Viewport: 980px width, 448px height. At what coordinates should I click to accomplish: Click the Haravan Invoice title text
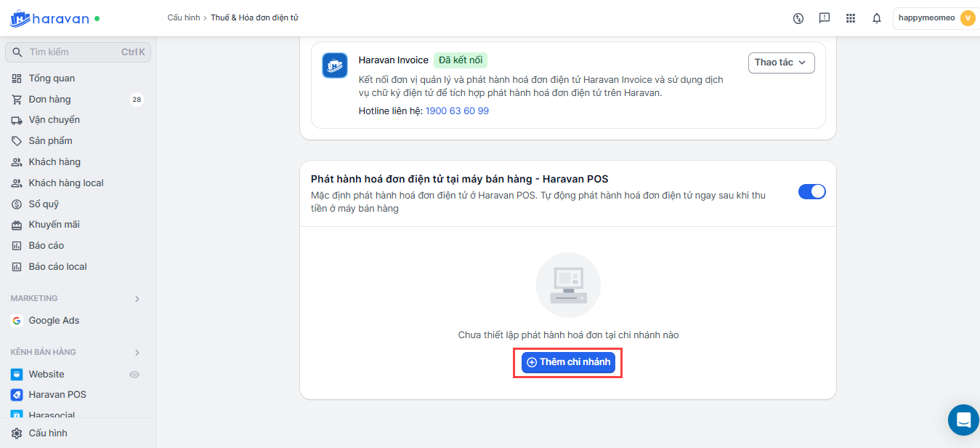pos(393,60)
